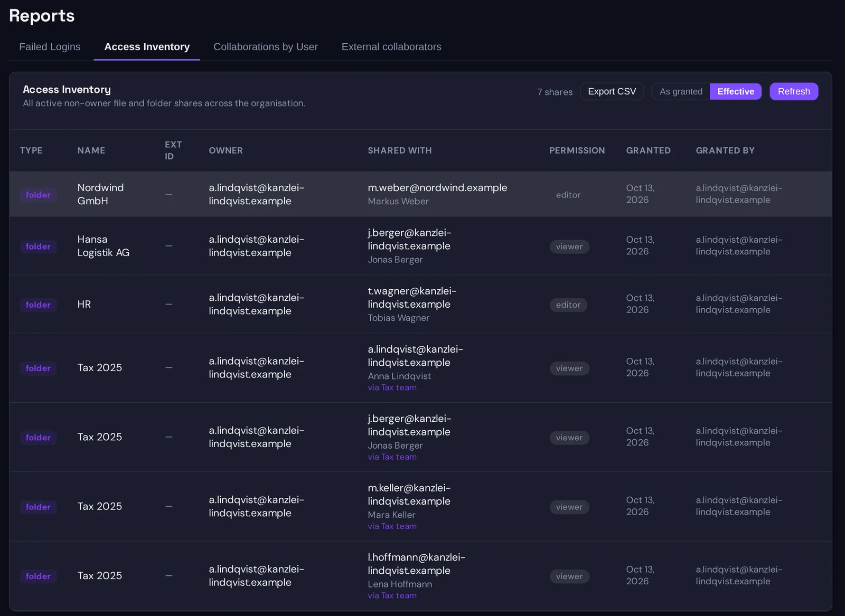Select the HR folder name

(84, 304)
